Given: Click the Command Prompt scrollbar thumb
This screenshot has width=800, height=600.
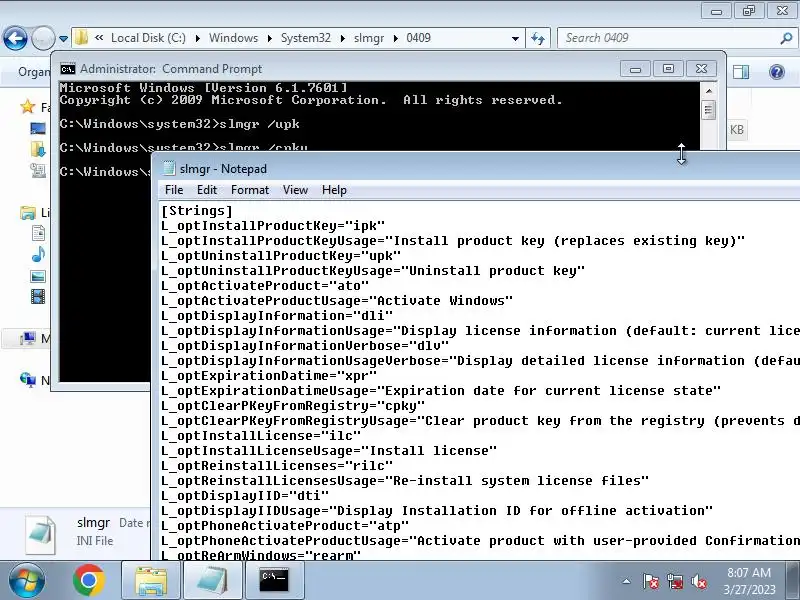Looking at the screenshot, I should point(708,110).
